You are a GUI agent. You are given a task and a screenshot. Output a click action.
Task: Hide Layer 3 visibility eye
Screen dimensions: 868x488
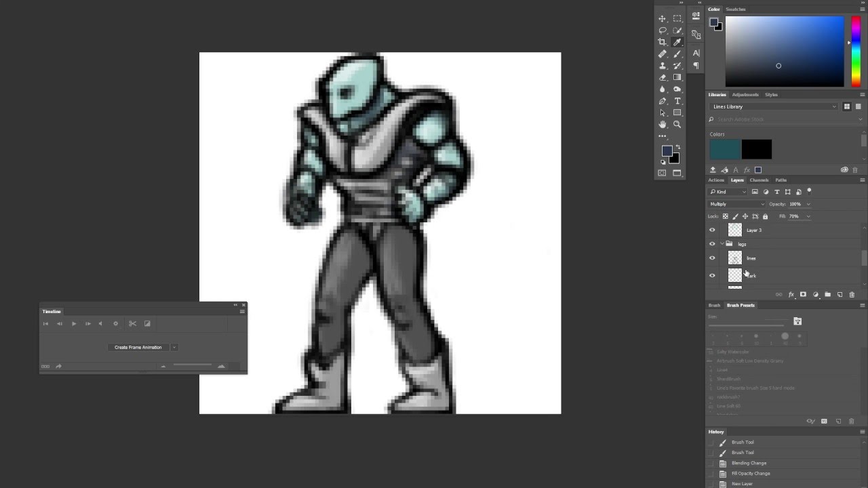(712, 230)
